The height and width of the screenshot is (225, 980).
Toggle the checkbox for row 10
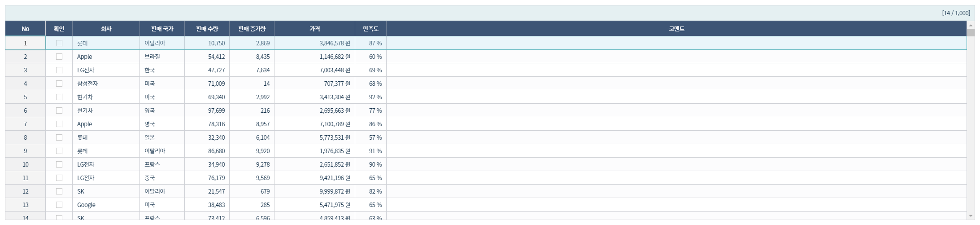[x=59, y=164]
